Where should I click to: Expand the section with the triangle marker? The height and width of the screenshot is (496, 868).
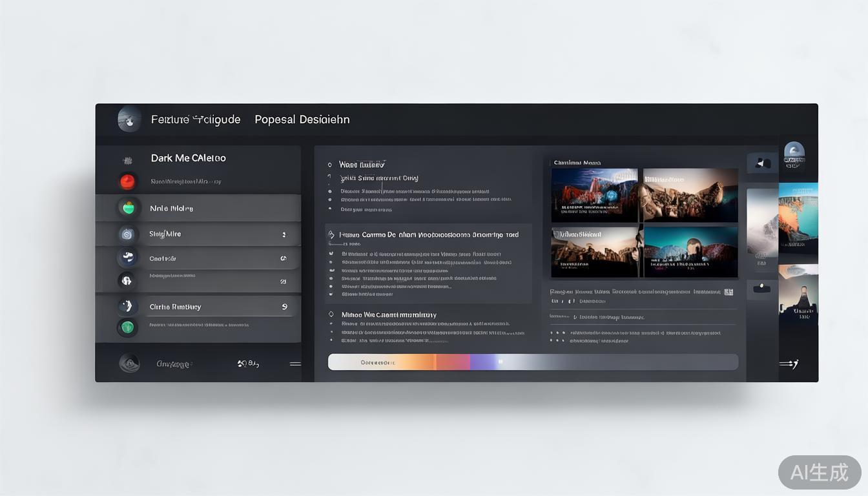(331, 235)
